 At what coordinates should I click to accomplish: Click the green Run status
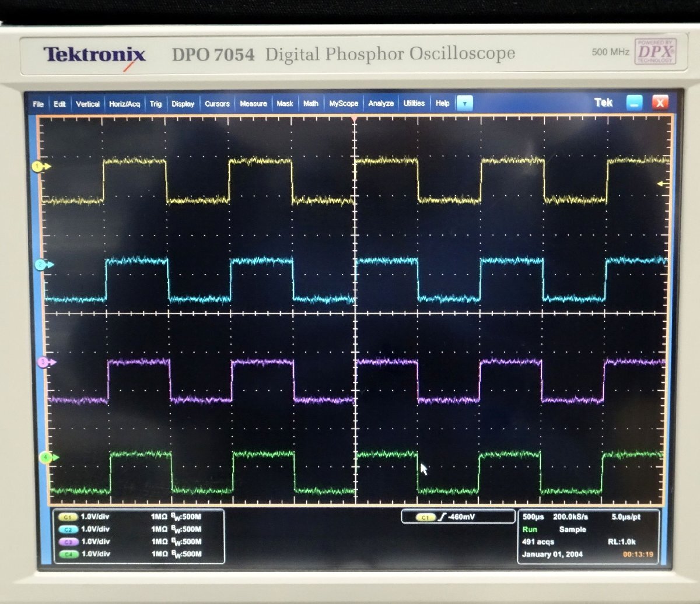point(529,529)
